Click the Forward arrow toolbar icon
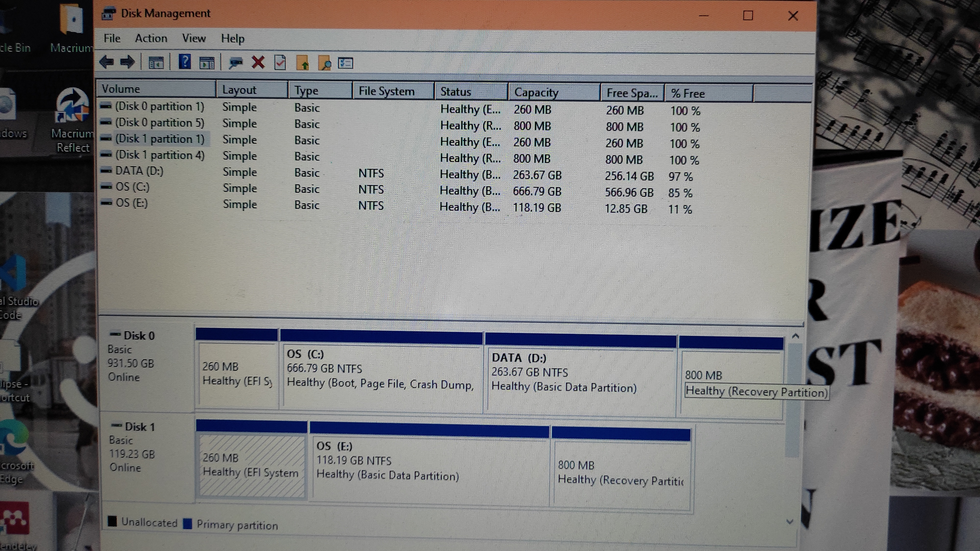The image size is (980, 551). pyautogui.click(x=127, y=62)
